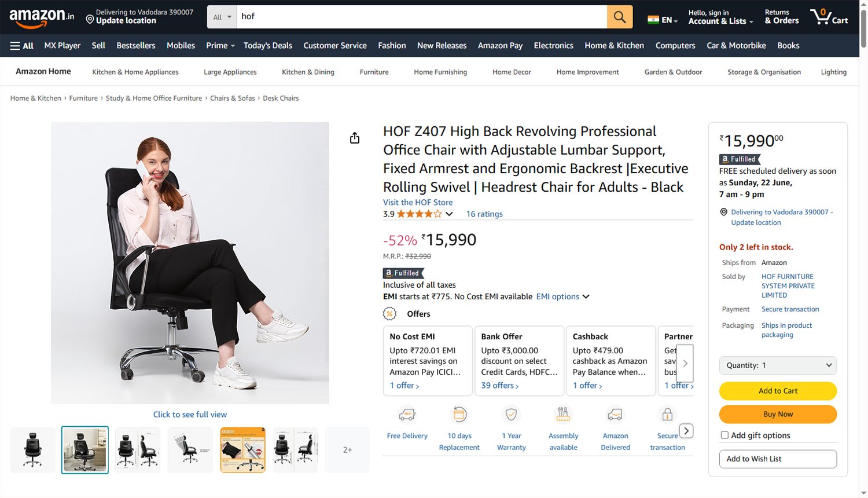Click the Add to Cart button
The image size is (868, 498).
(777, 391)
